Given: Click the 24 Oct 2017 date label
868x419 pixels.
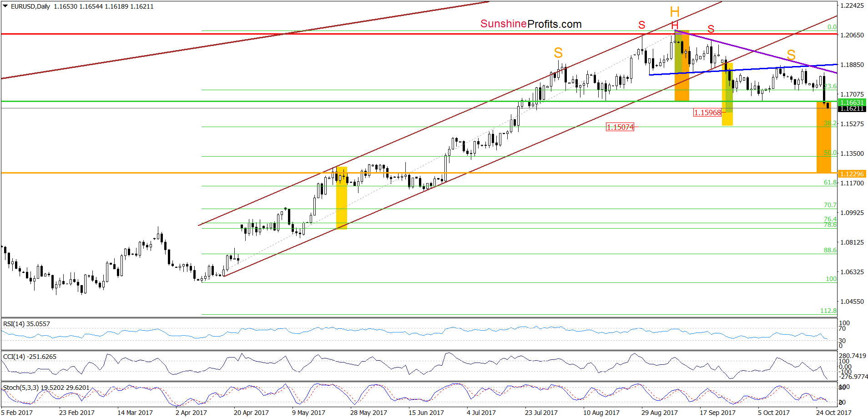Looking at the screenshot, I should pyautogui.click(x=833, y=413).
